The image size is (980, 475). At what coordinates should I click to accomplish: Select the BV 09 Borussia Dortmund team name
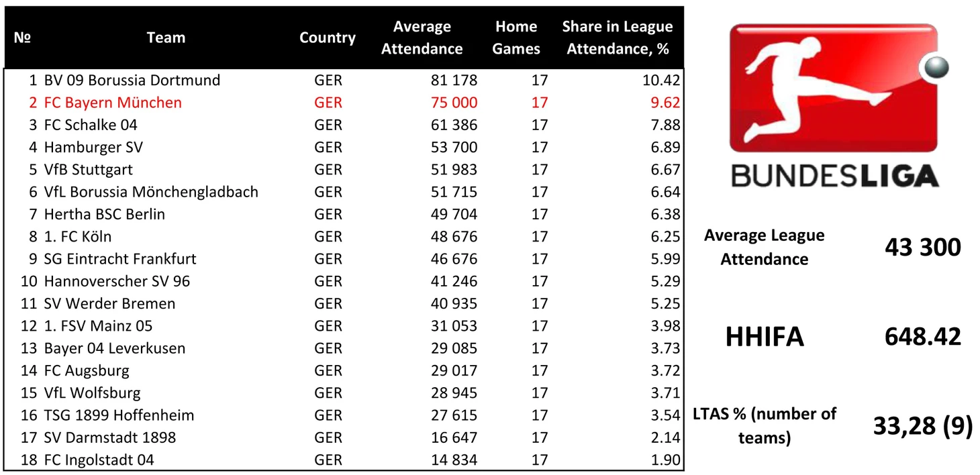132,81
